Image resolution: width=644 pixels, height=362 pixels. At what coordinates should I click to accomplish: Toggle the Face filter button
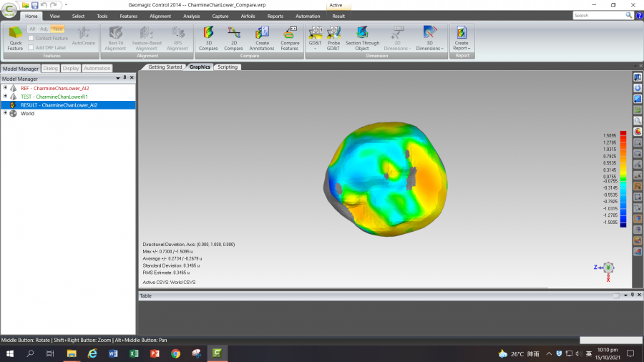57,29
